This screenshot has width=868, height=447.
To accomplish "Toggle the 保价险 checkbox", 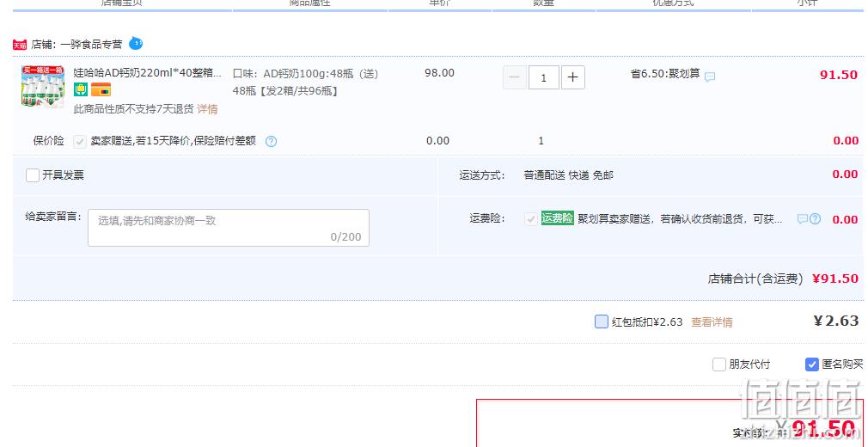I will (x=80, y=142).
